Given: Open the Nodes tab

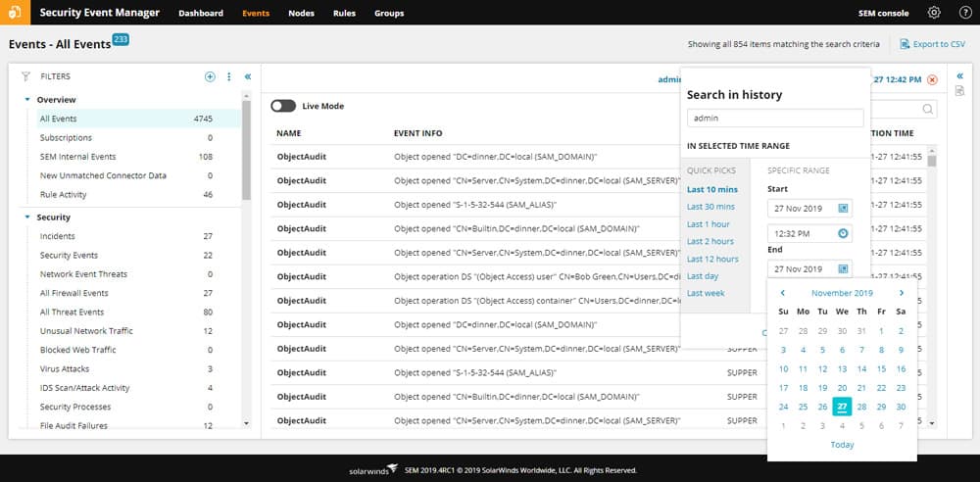Looking at the screenshot, I should 301,13.
